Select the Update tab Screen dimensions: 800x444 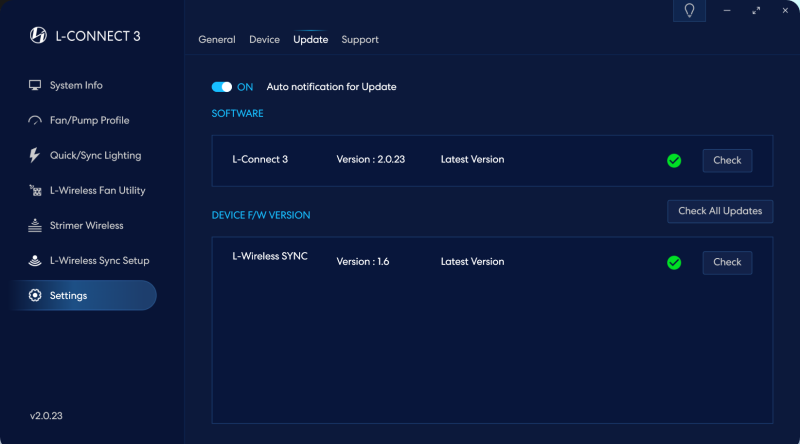tap(311, 40)
